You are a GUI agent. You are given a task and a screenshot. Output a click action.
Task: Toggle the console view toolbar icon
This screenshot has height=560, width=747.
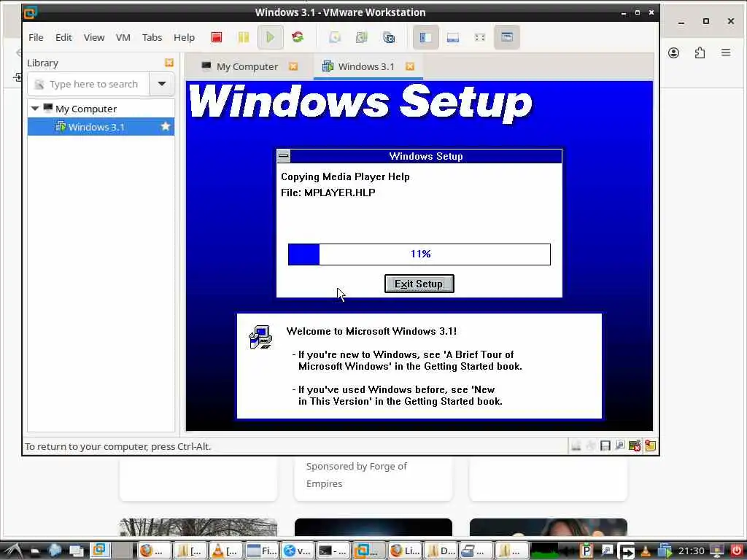coord(506,37)
